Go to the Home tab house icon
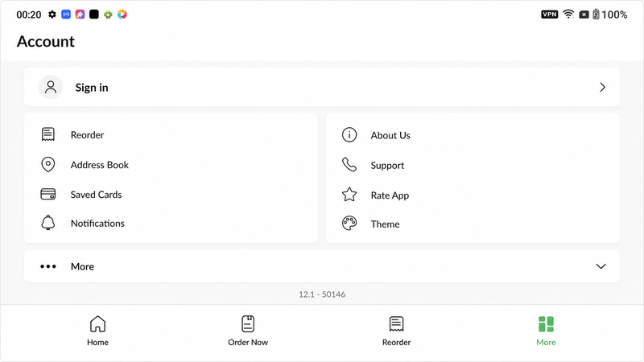This screenshot has width=644, height=362. (x=97, y=324)
